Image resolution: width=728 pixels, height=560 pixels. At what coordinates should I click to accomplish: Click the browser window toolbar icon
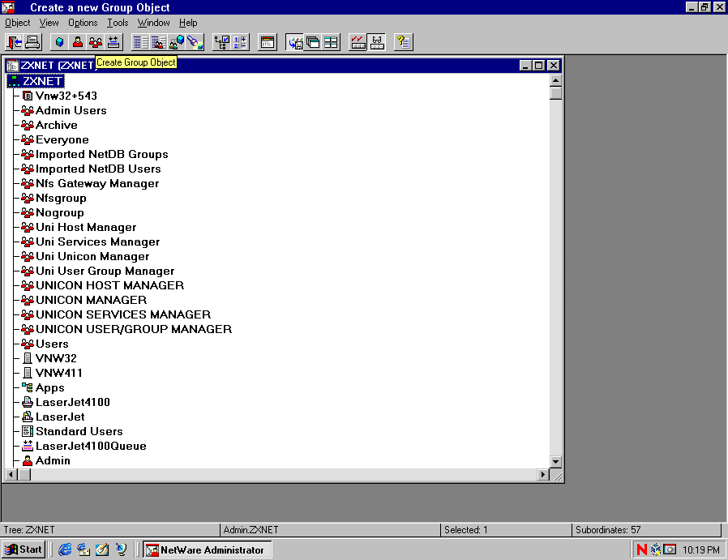click(267, 42)
